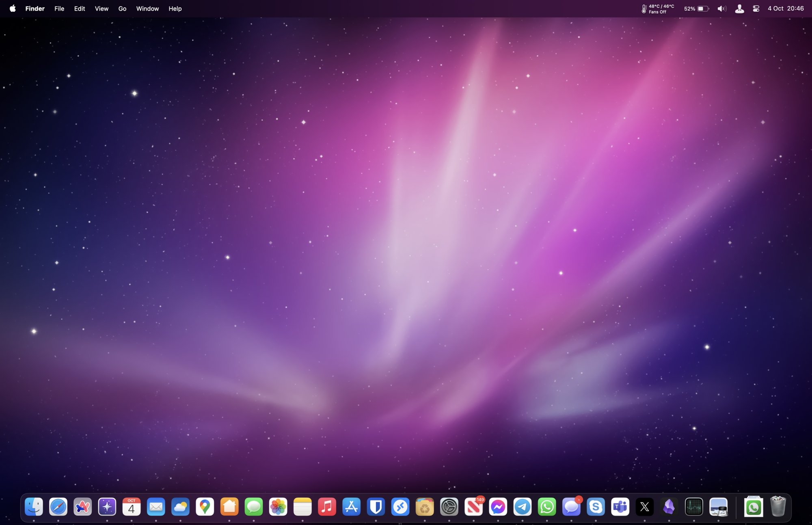This screenshot has width=812, height=525.
Task: Open Control Center toggles in menu bar
Action: point(756,9)
